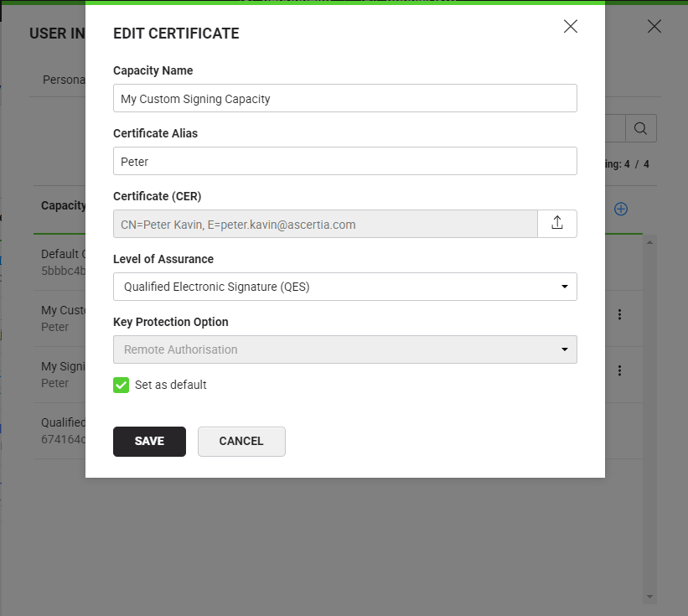
Task: Click the search magnifier icon
Action: [x=641, y=128]
